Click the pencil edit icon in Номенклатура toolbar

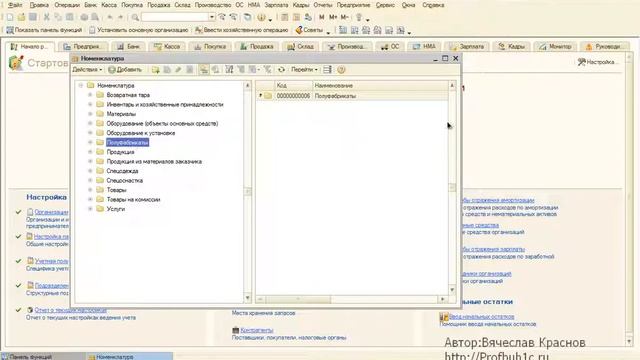[x=178, y=70]
